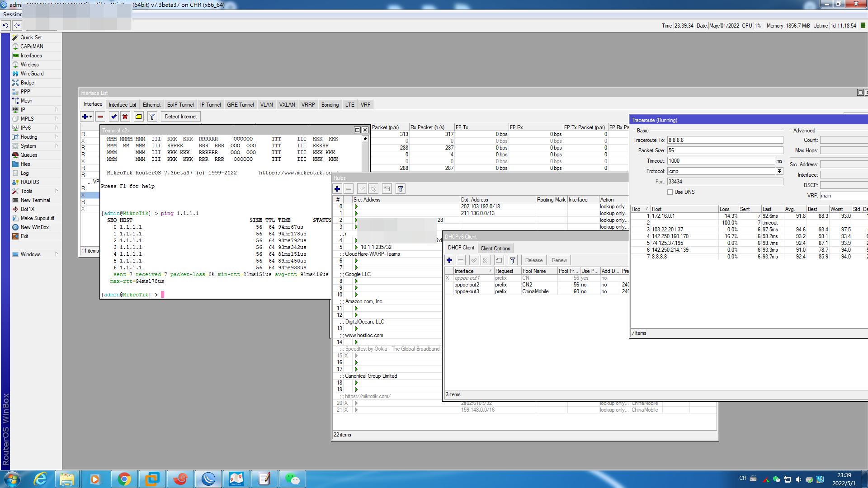The image size is (868, 488).
Task: Open Wireless in sidebar
Action: click(x=29, y=65)
